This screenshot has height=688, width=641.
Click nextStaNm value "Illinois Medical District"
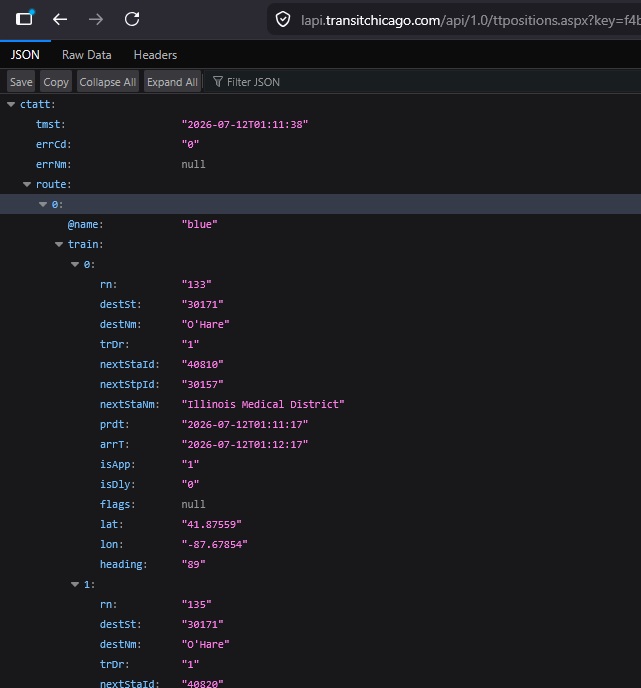tap(263, 404)
